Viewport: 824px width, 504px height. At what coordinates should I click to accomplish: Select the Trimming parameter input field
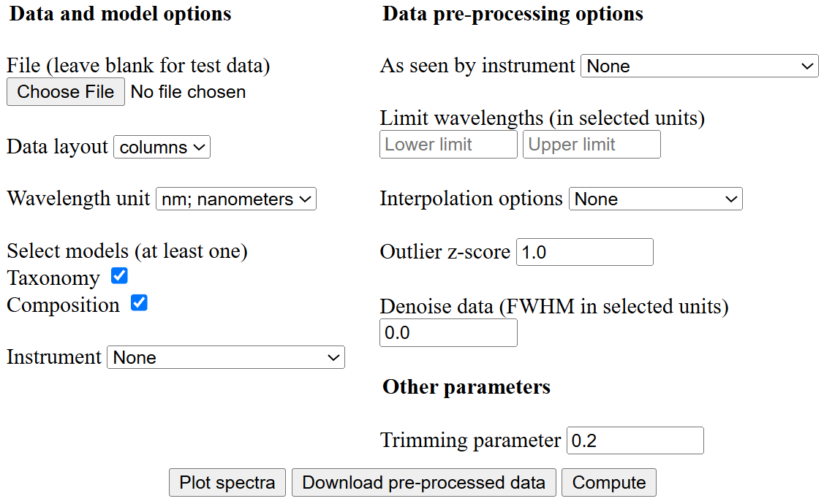pyautogui.click(x=635, y=440)
